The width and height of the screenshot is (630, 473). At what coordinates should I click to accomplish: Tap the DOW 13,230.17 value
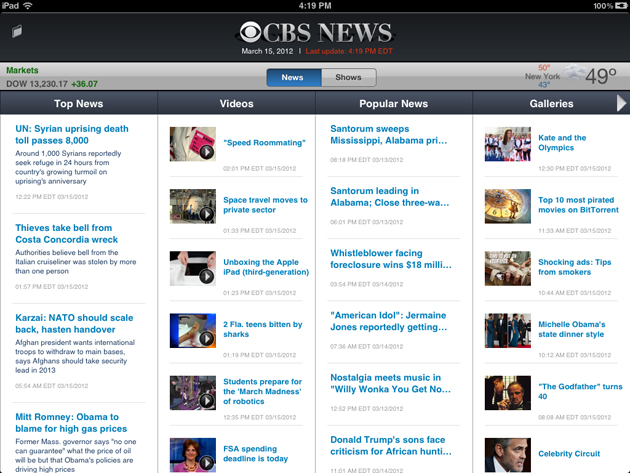click(37, 84)
